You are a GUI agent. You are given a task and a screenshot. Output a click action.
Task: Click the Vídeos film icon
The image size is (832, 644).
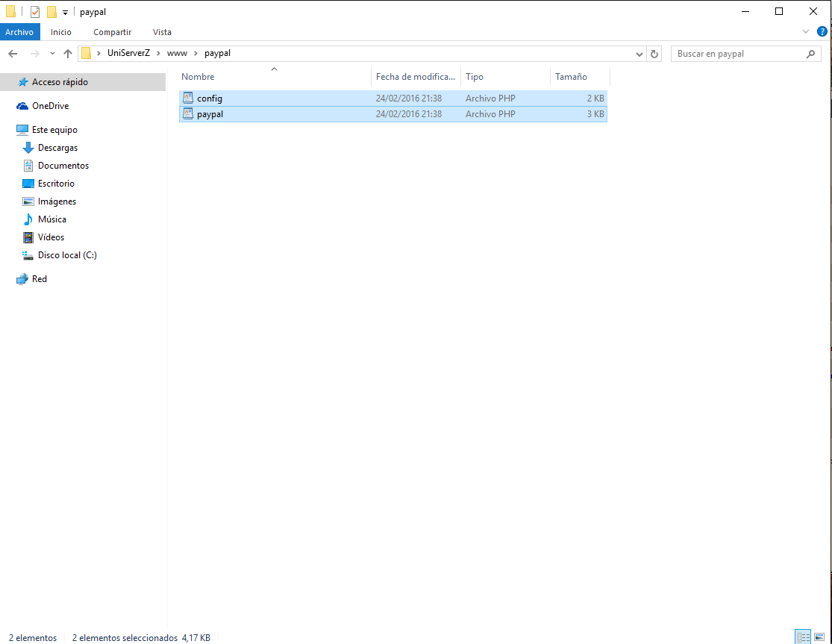tap(28, 237)
